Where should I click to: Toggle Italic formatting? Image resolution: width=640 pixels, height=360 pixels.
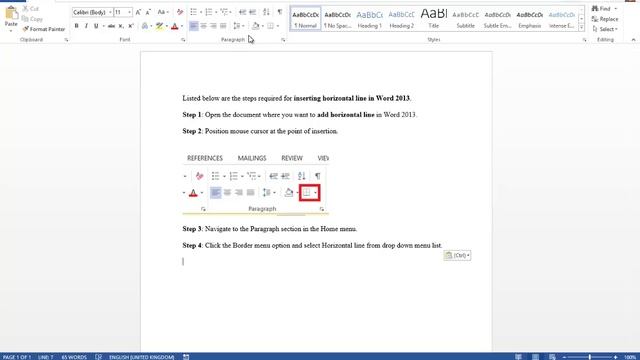[86, 26]
